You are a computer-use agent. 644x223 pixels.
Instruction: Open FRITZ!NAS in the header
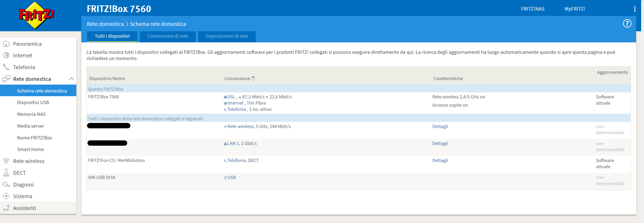[532, 9]
